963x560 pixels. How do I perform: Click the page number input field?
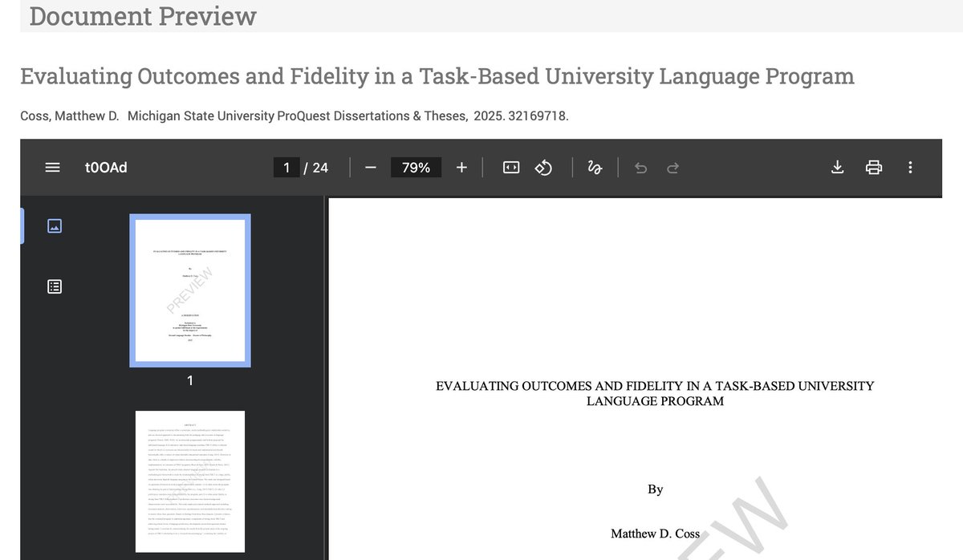(x=286, y=168)
